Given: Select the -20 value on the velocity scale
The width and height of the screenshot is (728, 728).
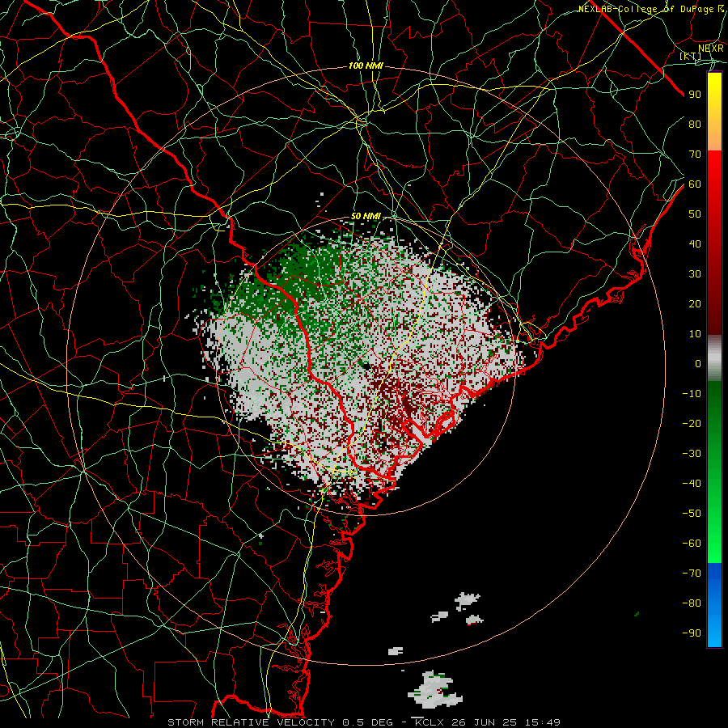Looking at the screenshot, I should (692, 424).
